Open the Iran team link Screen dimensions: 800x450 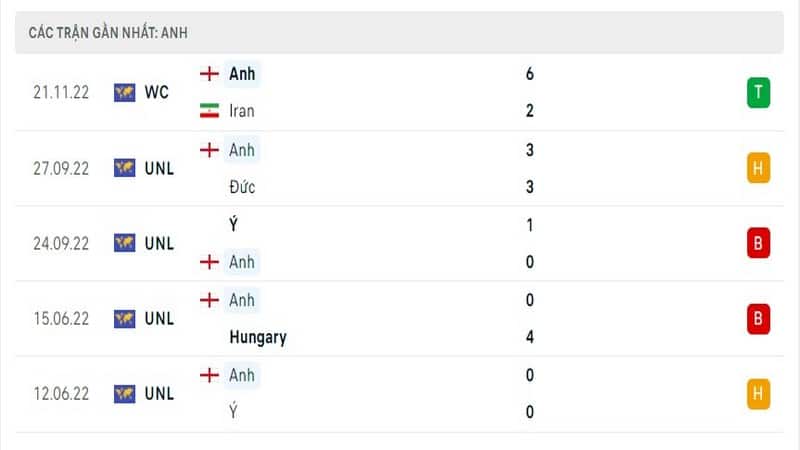(242, 111)
